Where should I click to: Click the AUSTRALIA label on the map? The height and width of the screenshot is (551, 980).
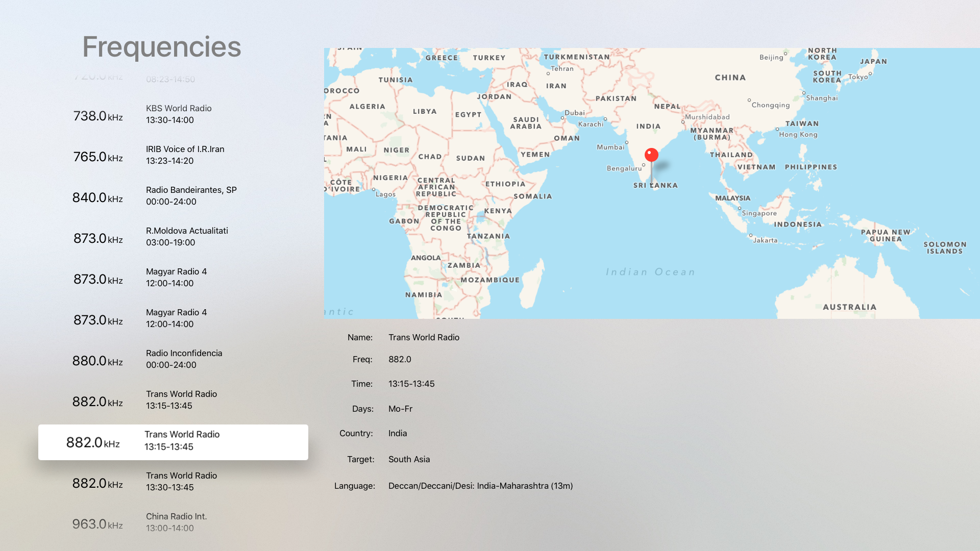pos(849,307)
